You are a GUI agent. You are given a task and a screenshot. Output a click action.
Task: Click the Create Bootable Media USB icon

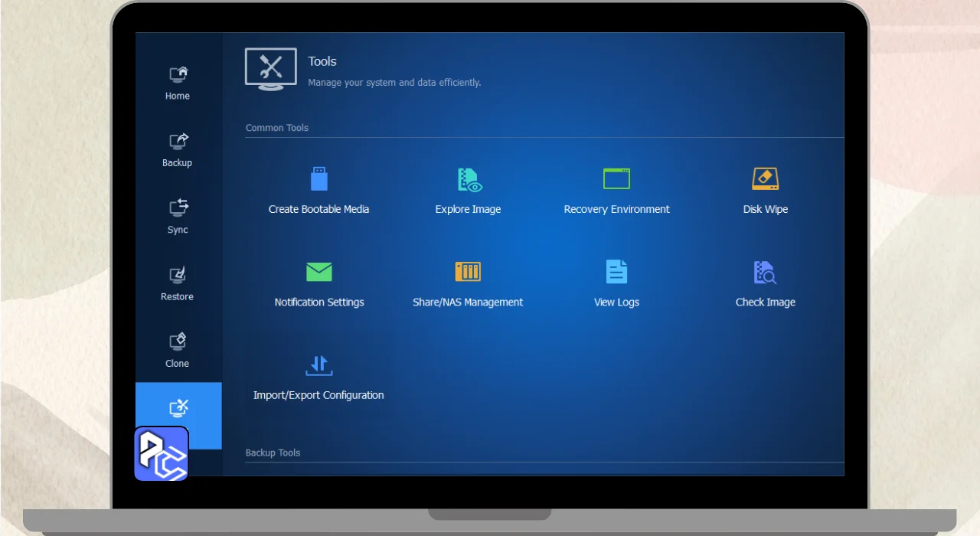[319, 178]
